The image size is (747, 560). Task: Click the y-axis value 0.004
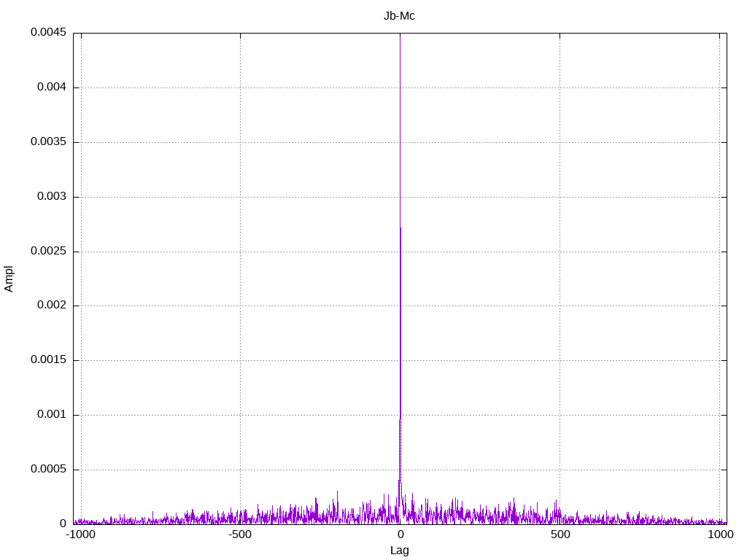52,87
